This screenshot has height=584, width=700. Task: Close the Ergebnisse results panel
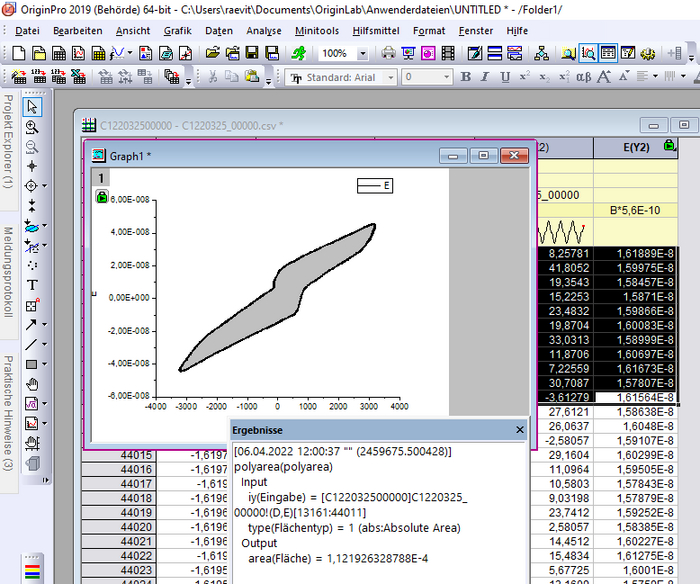[519, 429]
